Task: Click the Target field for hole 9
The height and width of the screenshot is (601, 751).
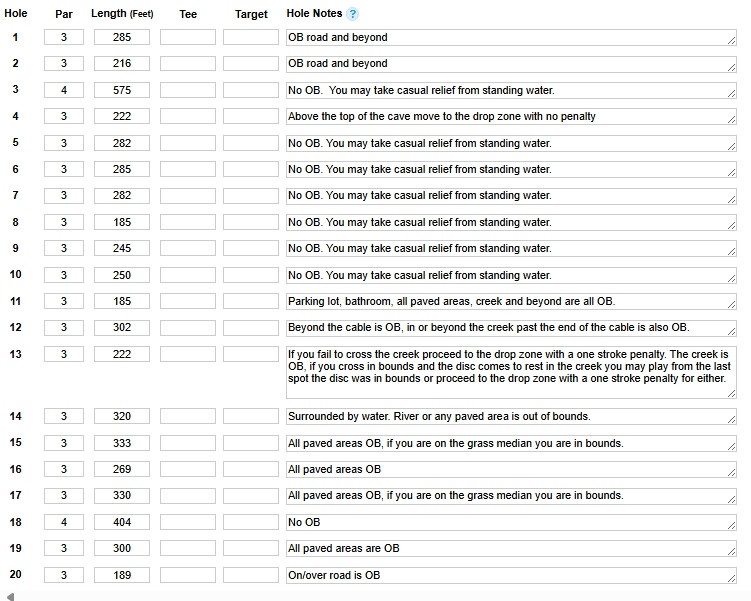Action: pyautogui.click(x=250, y=248)
